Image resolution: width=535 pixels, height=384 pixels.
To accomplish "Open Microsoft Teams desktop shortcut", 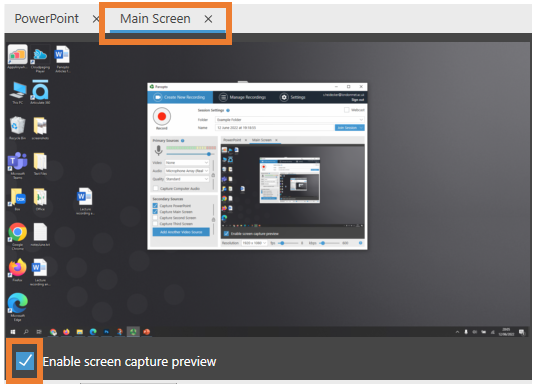I will pyautogui.click(x=17, y=166).
